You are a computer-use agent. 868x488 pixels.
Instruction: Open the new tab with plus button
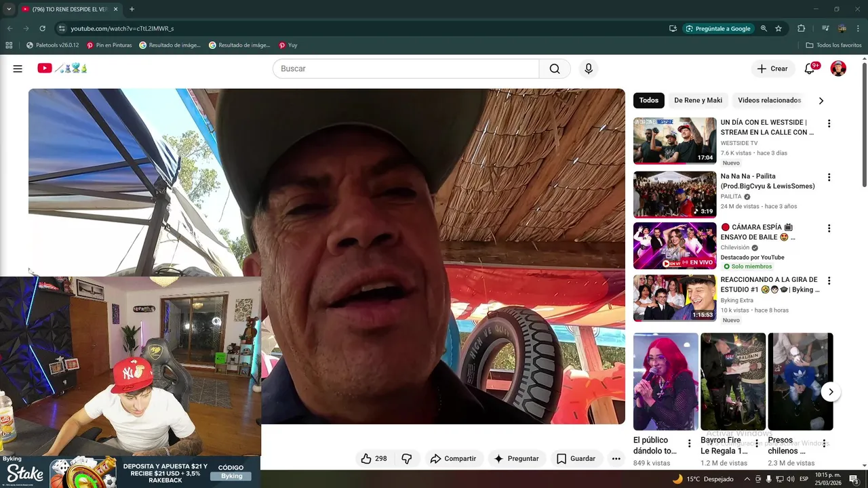[x=132, y=9]
